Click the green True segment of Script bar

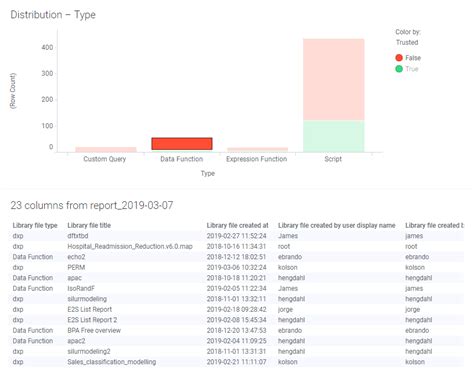click(x=333, y=136)
